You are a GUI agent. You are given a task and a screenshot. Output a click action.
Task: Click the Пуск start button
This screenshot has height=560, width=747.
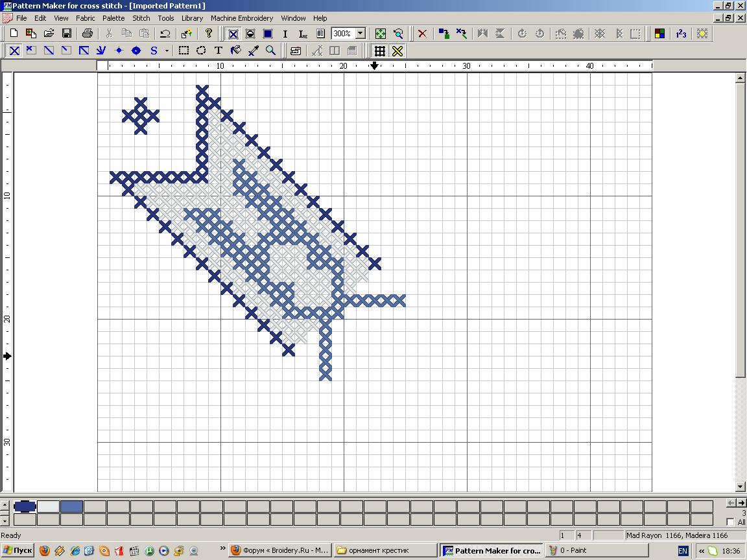(x=18, y=550)
